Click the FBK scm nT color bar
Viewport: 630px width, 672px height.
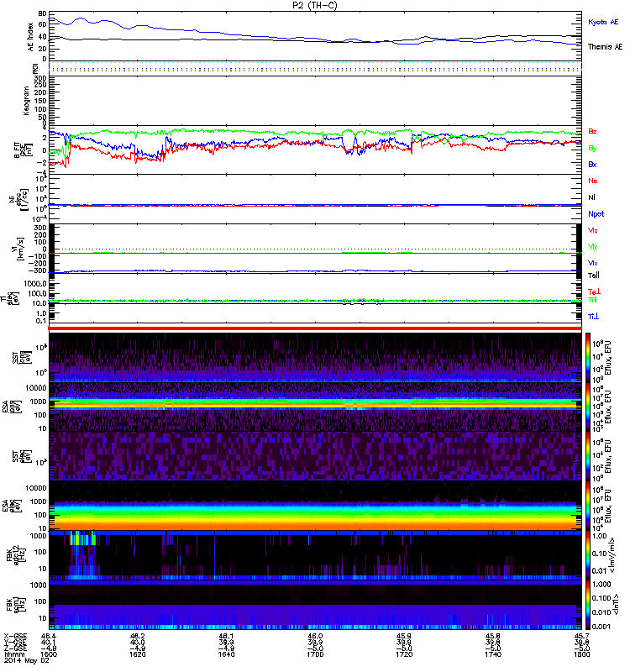click(588, 604)
